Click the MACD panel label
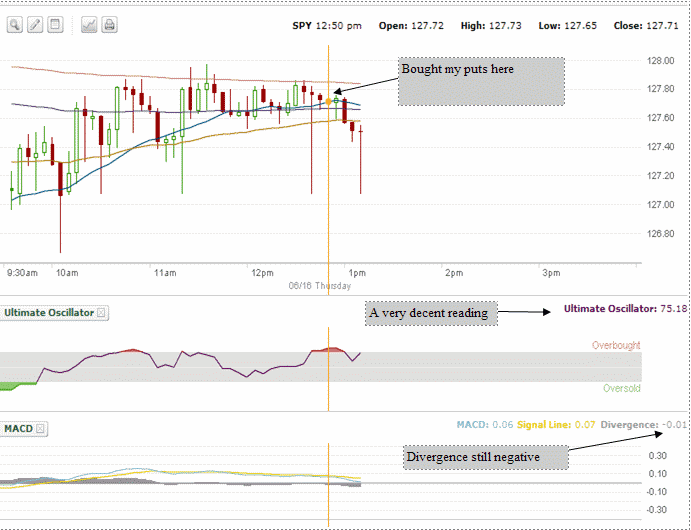 (19, 429)
